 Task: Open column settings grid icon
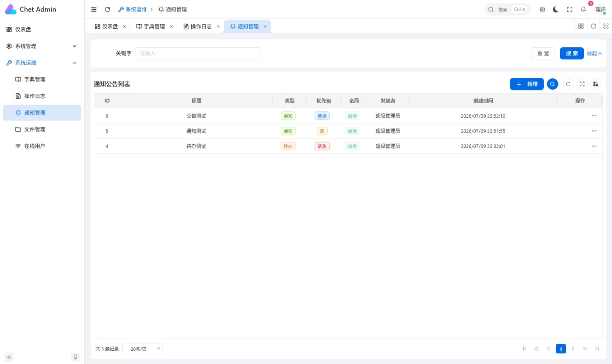point(596,84)
